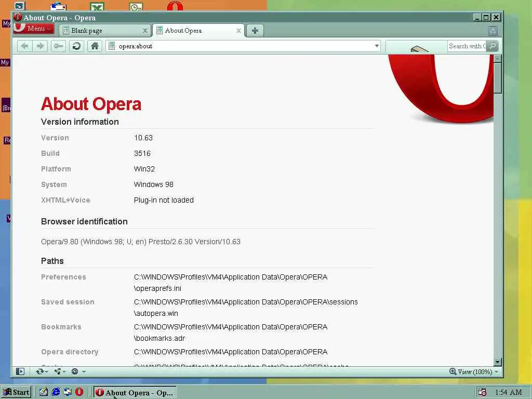Click the Bookmarks path ending in bookmarks.adr
The width and height of the screenshot is (532, 399).
coord(231,332)
